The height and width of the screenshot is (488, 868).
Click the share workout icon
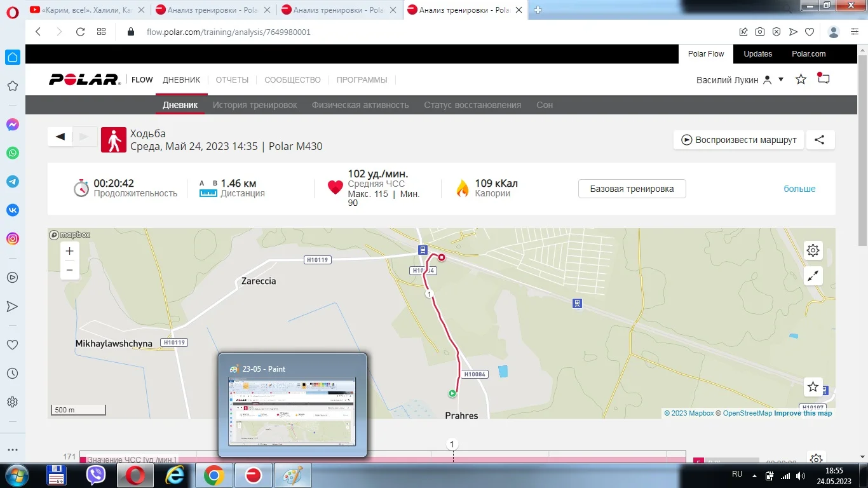[x=820, y=140]
